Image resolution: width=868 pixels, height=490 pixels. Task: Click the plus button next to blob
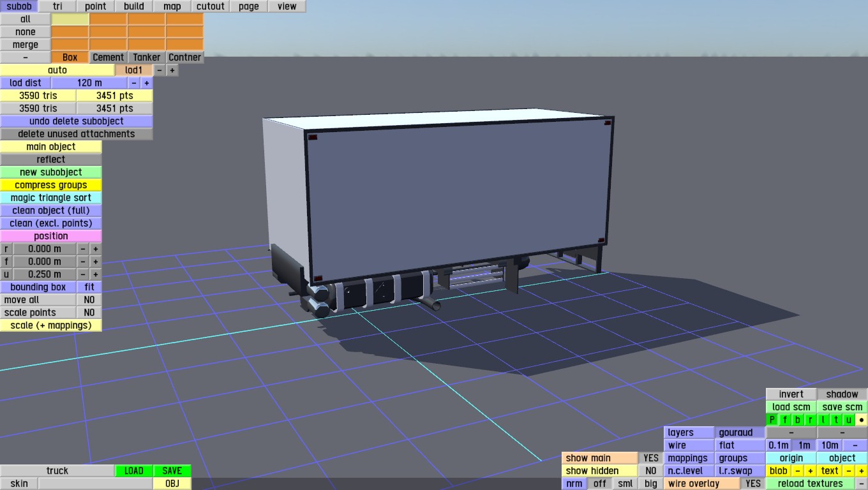pos(811,471)
